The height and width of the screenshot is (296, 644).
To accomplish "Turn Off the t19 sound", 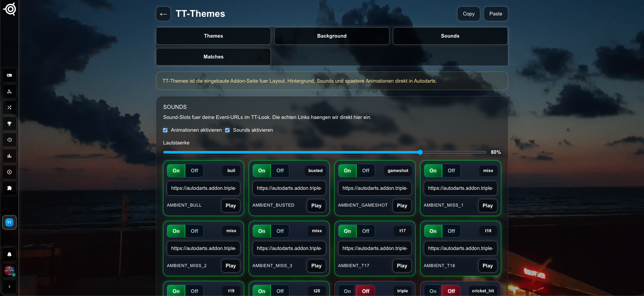I will (194, 291).
